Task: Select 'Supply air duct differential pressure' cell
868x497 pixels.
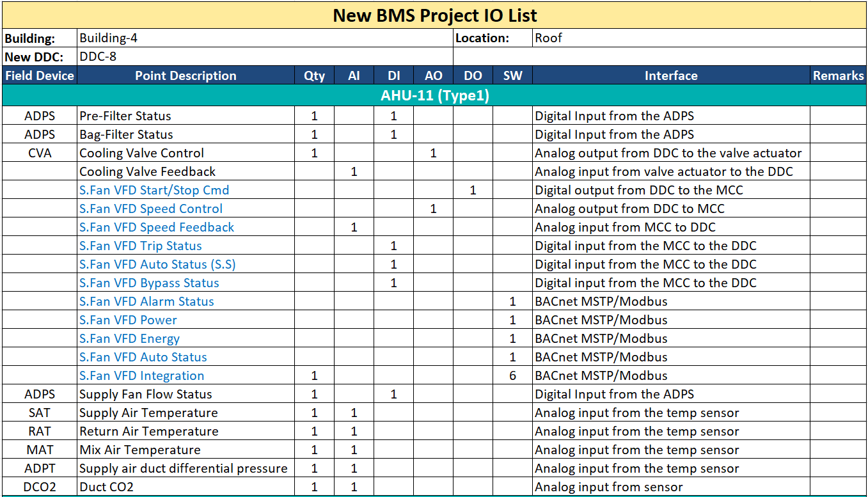Action: [x=185, y=468]
